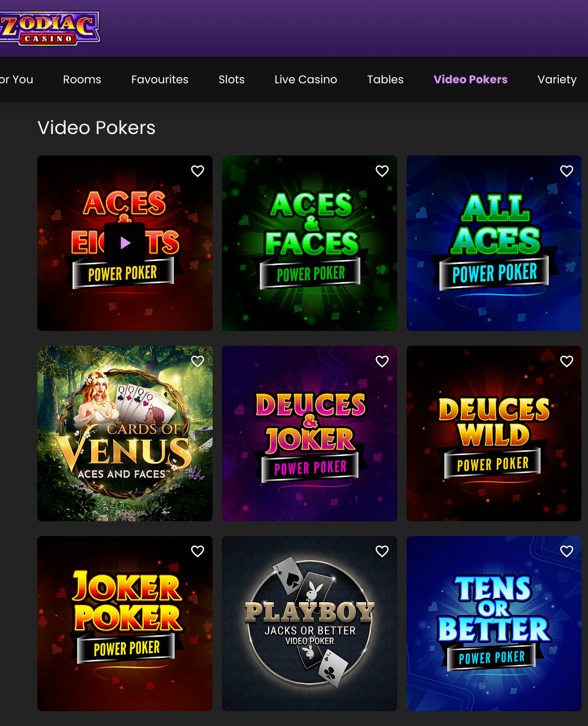This screenshot has width=588, height=726.
Task: Open the Live Casino tab
Action: pyautogui.click(x=305, y=79)
